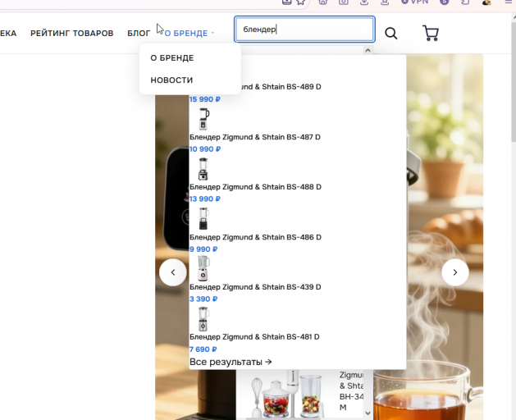This screenshot has height=420, width=516.
Task: Click the BS-481 D blender thumbnail
Action: 203,318
